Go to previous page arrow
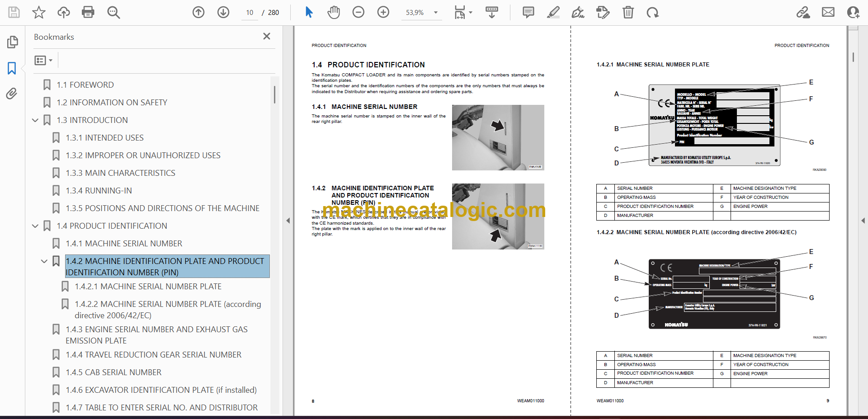 click(198, 12)
